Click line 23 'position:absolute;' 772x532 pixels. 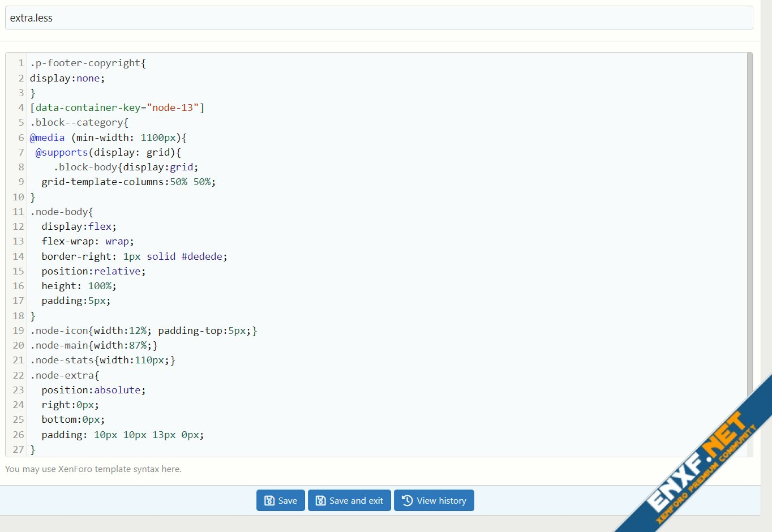[93, 390]
